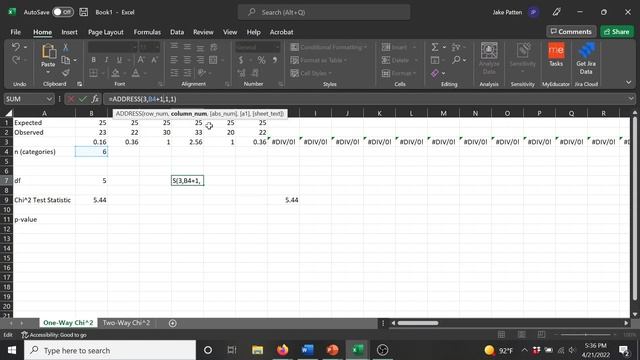Click the MyEducator Tasks icon
640x360 pixels.
556,54
